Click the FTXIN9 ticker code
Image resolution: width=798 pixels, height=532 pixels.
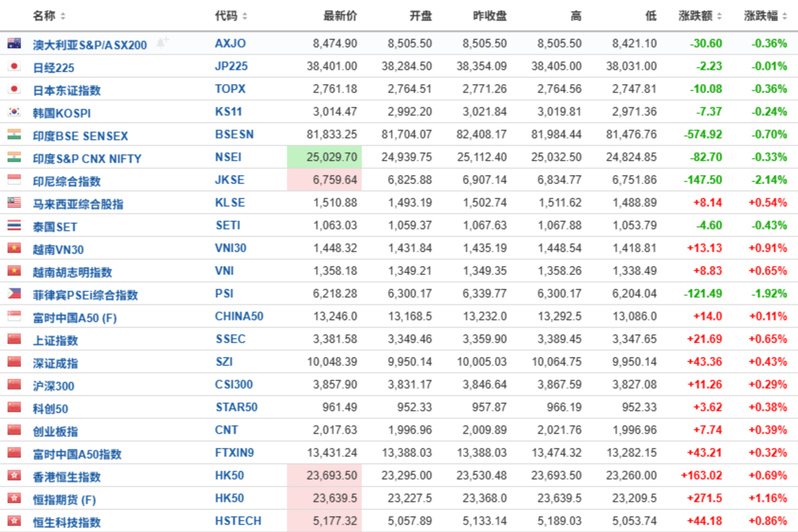[x=234, y=453]
